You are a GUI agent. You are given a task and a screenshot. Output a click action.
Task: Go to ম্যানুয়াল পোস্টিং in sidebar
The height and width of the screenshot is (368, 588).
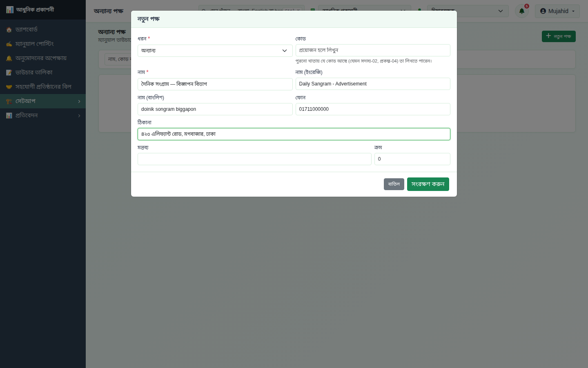point(43,44)
